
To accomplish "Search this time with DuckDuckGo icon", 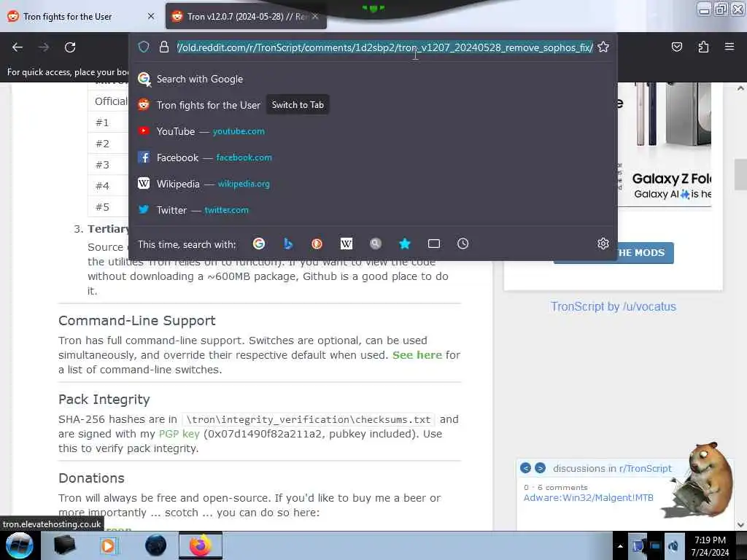I will [x=317, y=244].
